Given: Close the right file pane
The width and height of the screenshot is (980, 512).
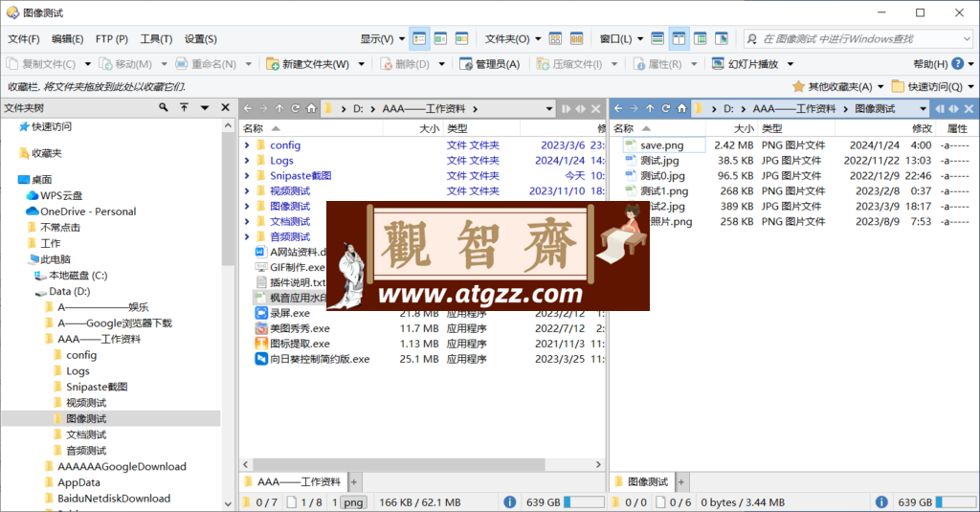Looking at the screenshot, I should tap(969, 109).
